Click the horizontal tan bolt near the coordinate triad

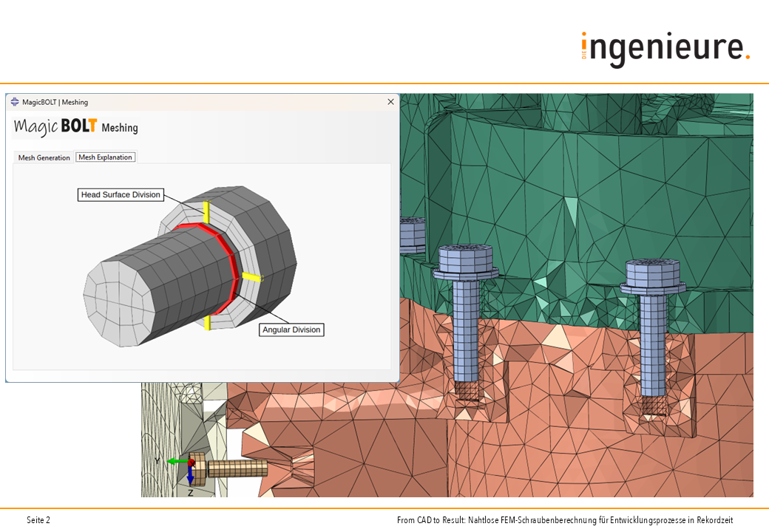point(235,468)
